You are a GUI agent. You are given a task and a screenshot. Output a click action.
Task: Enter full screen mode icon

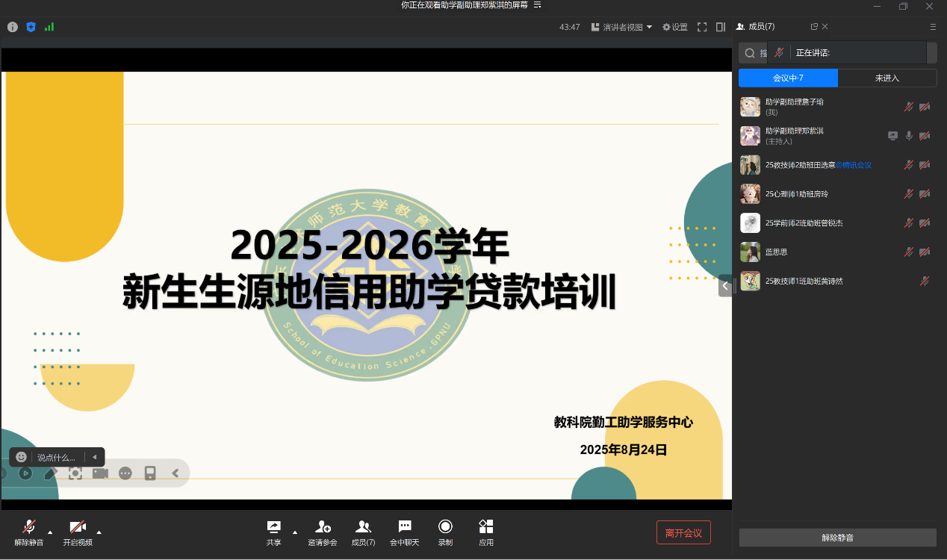pyautogui.click(x=702, y=27)
